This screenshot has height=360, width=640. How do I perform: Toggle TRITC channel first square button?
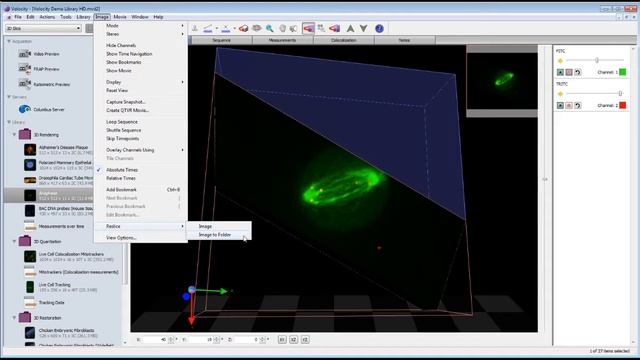[x=560, y=105]
